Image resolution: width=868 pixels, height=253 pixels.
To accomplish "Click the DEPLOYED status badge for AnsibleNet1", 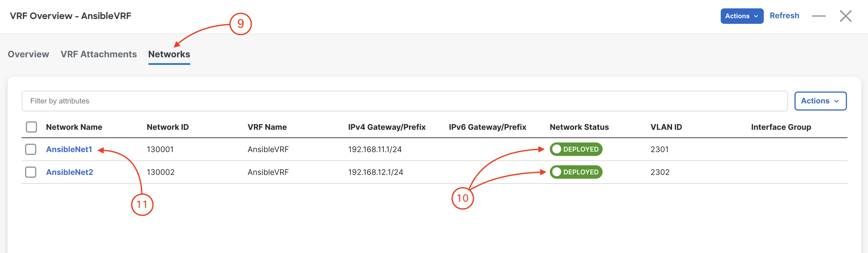I will tap(576, 149).
